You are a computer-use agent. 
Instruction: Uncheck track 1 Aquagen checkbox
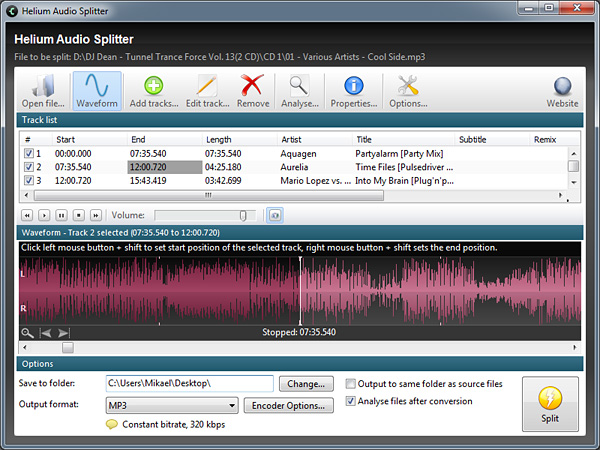28,154
